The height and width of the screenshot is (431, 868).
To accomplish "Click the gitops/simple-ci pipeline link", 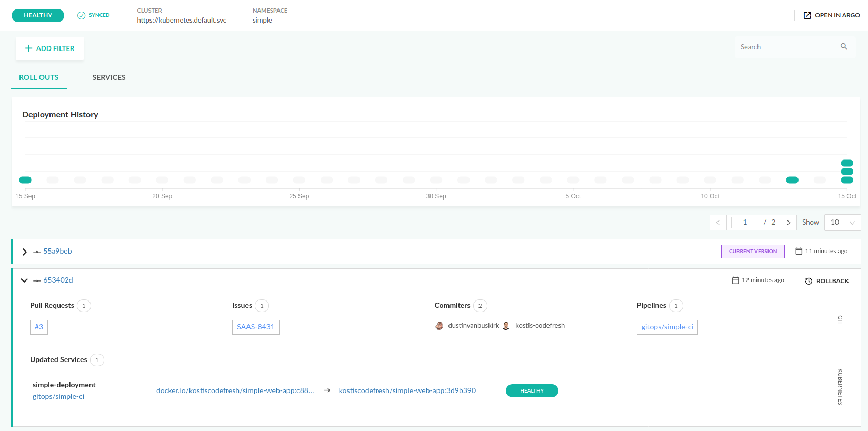I will [x=667, y=327].
